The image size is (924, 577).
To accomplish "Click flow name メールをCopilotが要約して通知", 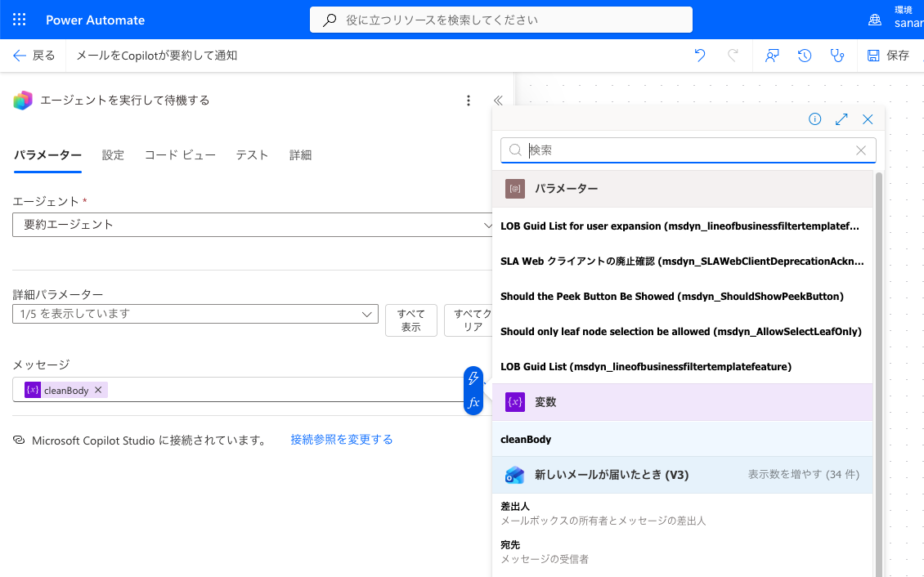I will [x=157, y=56].
